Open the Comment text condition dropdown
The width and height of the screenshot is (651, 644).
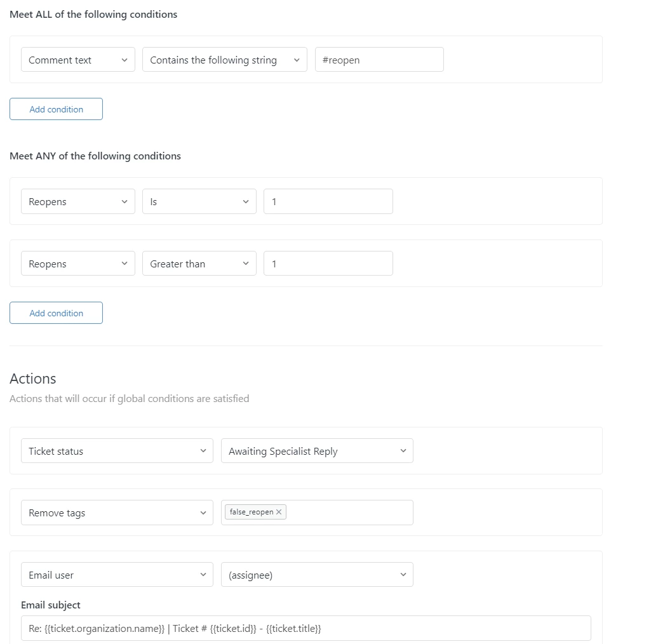77,60
